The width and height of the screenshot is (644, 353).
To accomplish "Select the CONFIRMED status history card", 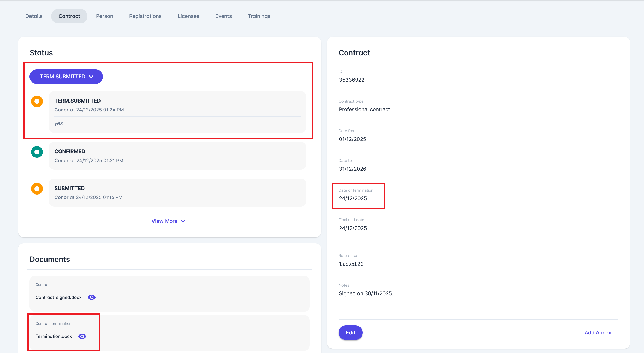I will tap(177, 156).
